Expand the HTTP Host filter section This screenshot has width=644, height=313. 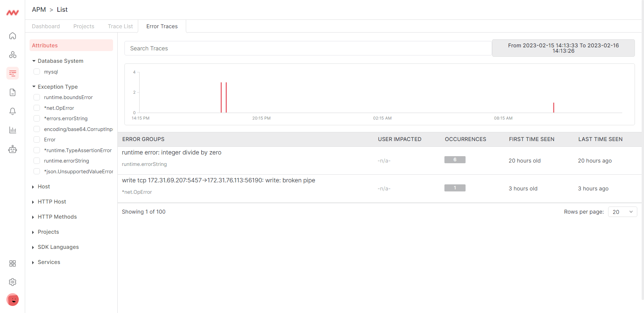[x=49, y=202]
